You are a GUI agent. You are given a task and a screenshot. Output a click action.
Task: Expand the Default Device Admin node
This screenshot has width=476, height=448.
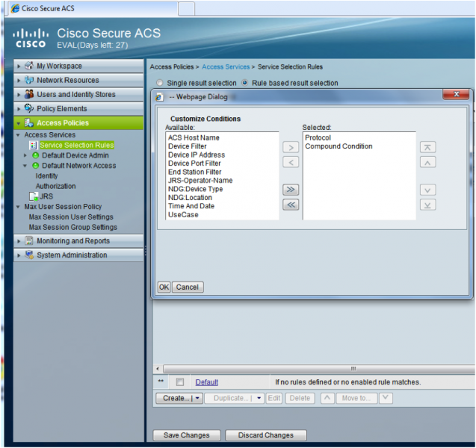[x=25, y=155]
